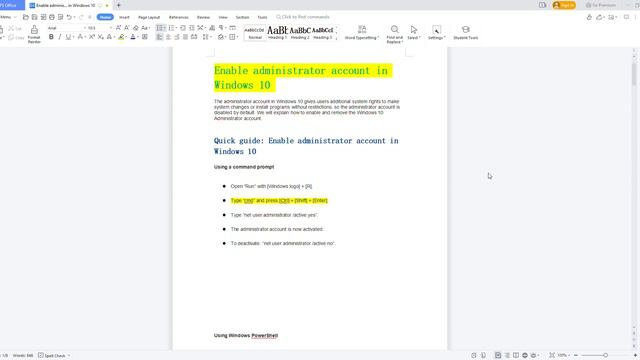The width and height of the screenshot is (640, 360).
Task: Open the zoom percentage dropdown
Action: [564, 356]
